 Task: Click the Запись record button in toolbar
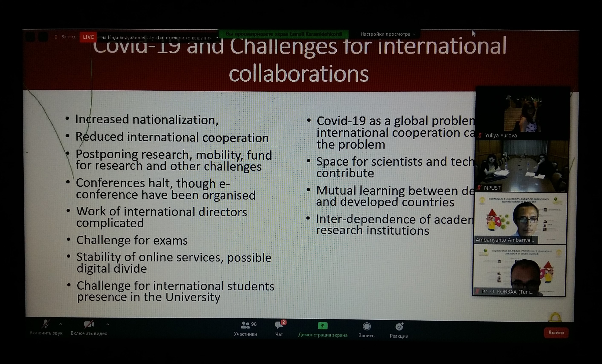(x=366, y=330)
